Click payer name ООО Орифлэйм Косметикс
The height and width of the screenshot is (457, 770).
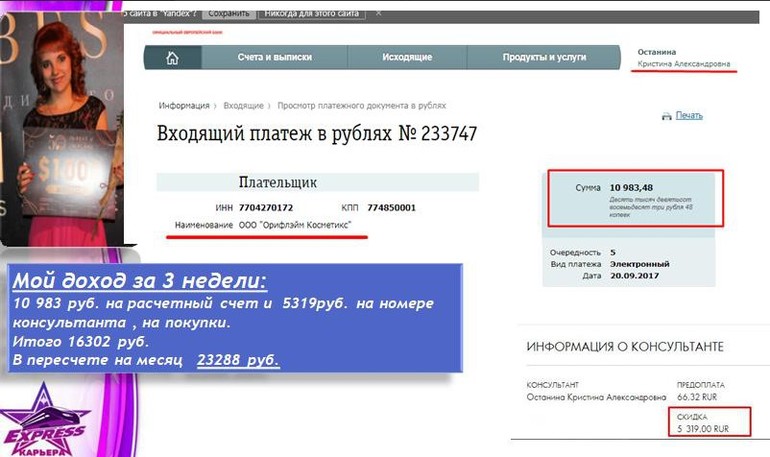[302, 226]
